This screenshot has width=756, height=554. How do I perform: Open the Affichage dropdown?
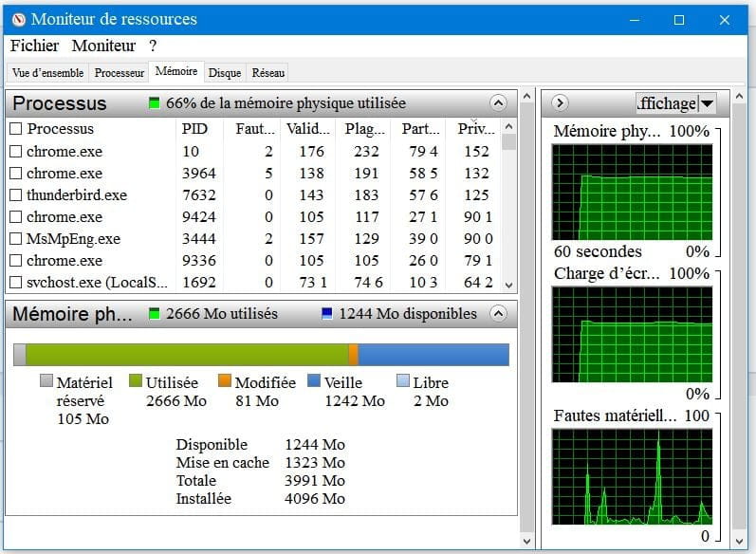675,103
